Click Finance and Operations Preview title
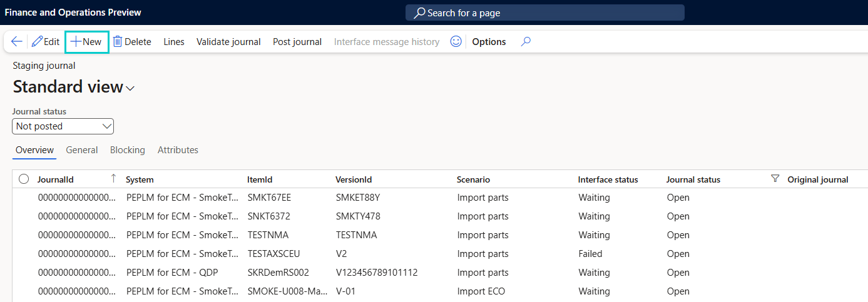Image resolution: width=868 pixels, height=302 pixels. tap(73, 13)
